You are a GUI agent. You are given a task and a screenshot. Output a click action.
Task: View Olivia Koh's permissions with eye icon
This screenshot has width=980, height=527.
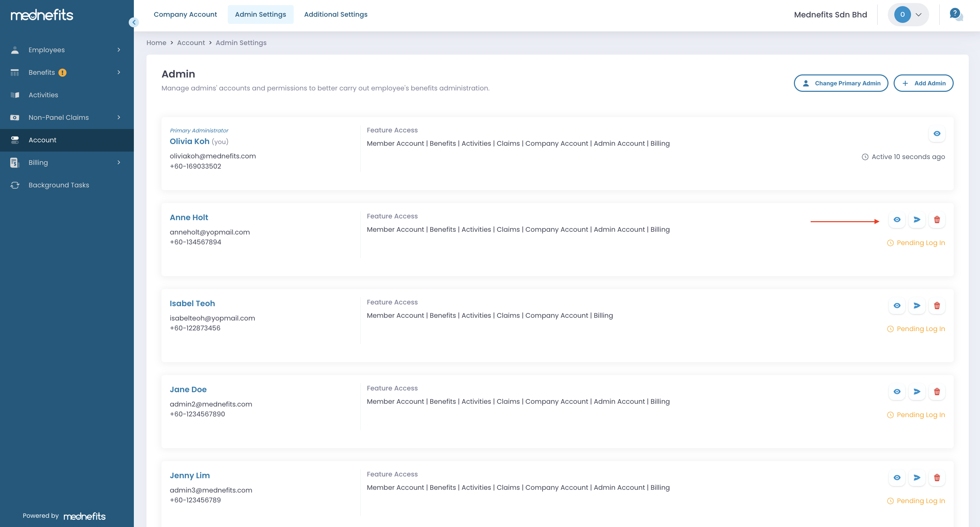(x=937, y=134)
